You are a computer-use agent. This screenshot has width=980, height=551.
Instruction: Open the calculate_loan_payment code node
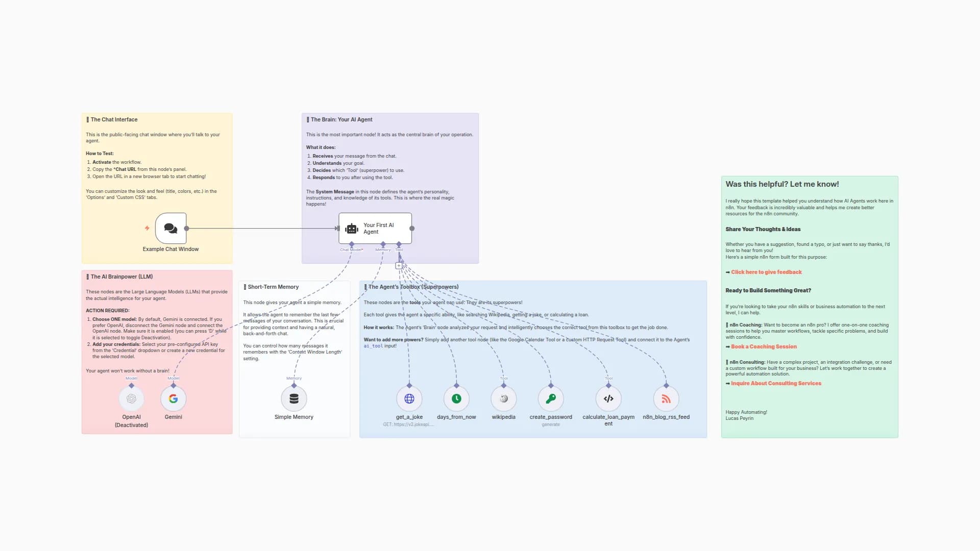click(x=608, y=398)
